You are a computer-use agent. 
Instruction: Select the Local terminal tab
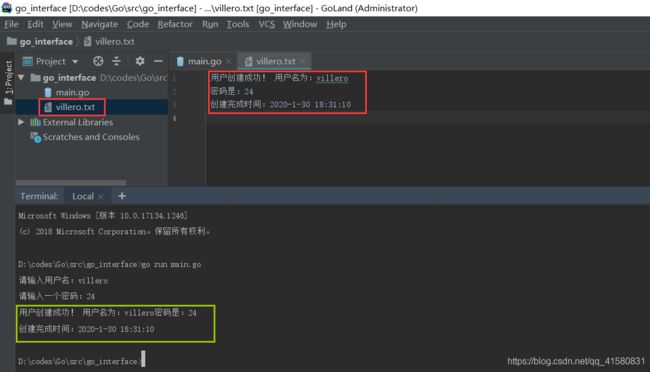pos(83,196)
